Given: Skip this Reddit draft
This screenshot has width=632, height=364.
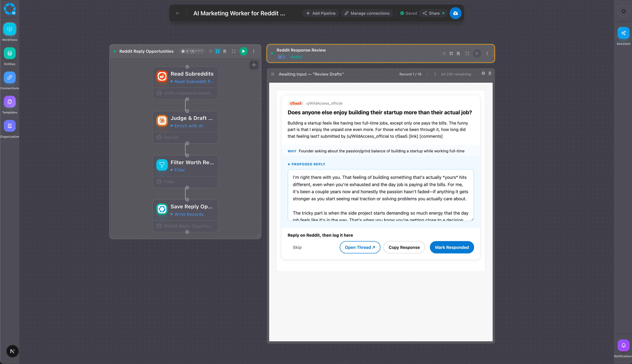Looking at the screenshot, I should tap(297, 247).
